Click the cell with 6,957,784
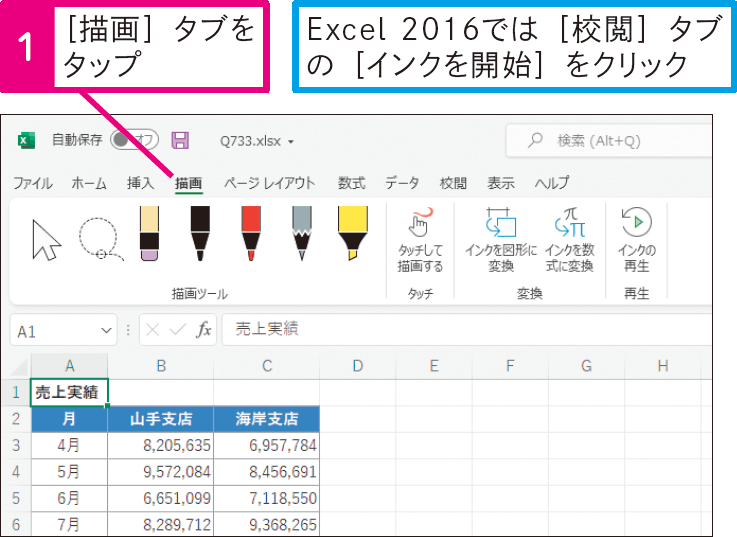 pos(267,445)
